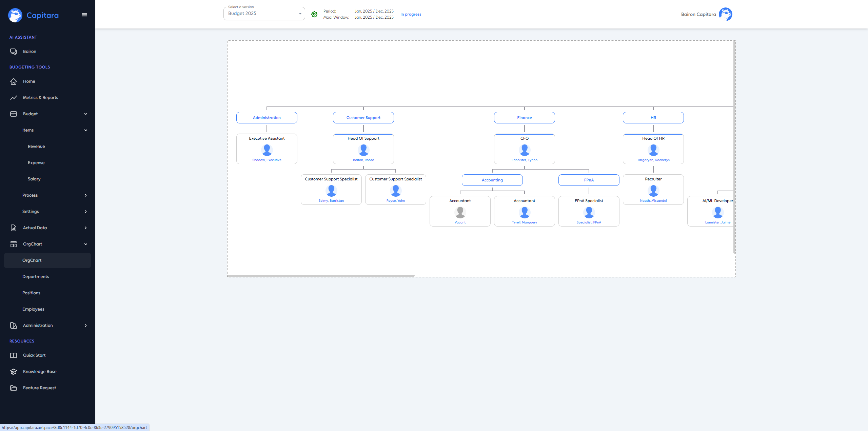Viewport: 868px width, 431px height.
Task: Click the Bairon AI assistant chat icon
Action: point(14,52)
